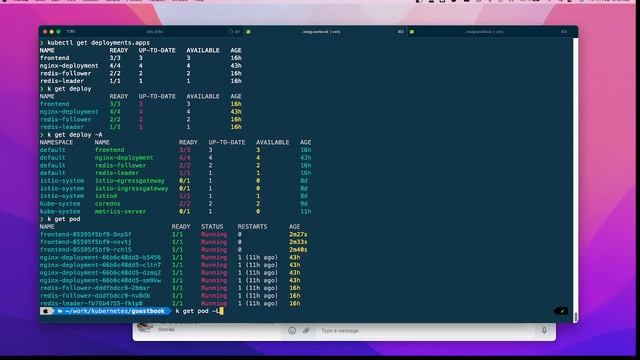640x360 pixels.
Task: Click the 0/1 READY value of istio-egressgateway
Action: coord(184,181)
